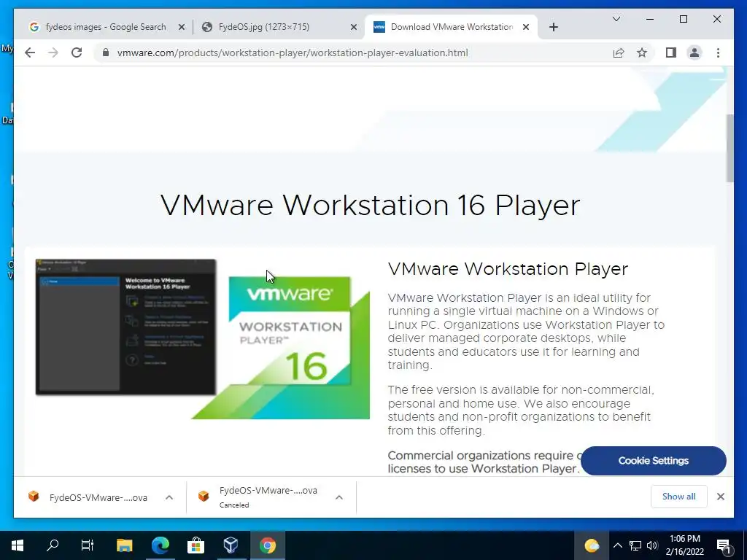Close the downloads bar

coord(720,497)
